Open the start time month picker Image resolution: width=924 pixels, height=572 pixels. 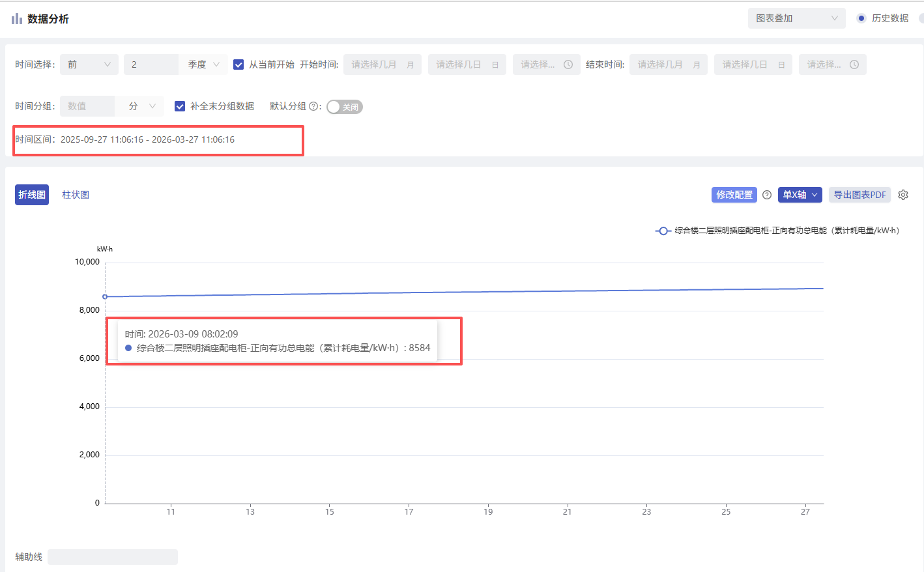tap(382, 64)
